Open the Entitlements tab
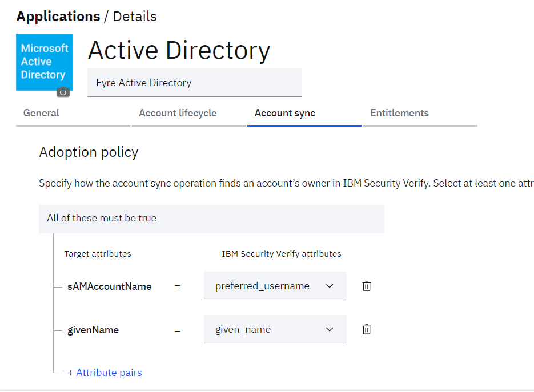534x392 pixels. tap(420, 114)
